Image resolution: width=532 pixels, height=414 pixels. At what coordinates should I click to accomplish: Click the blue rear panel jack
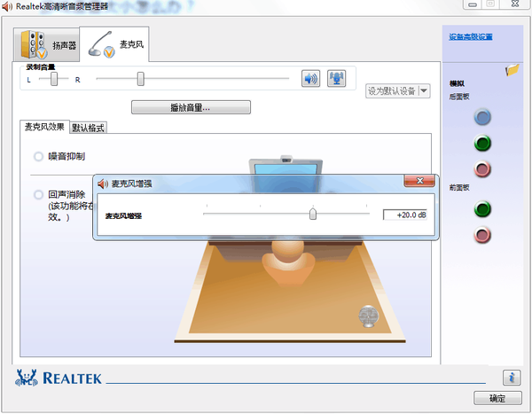pyautogui.click(x=482, y=117)
